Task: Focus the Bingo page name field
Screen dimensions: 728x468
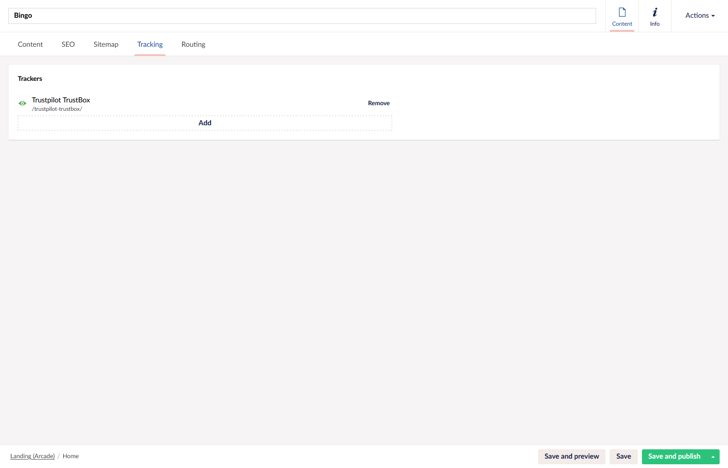Action: pyautogui.click(x=302, y=16)
